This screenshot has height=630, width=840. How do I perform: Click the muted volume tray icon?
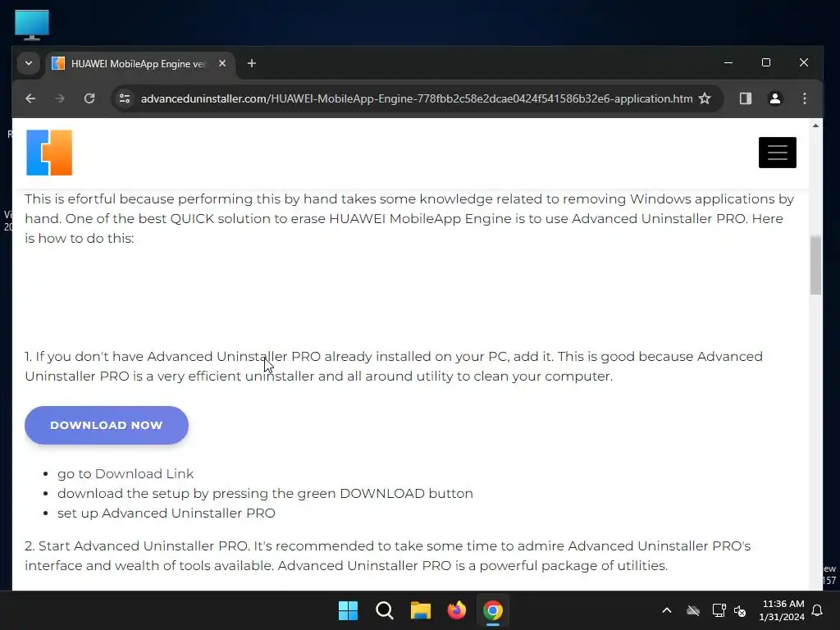(741, 610)
